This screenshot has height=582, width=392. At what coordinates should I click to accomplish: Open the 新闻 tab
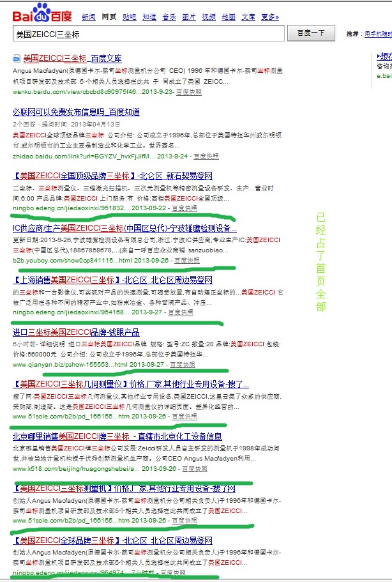click(89, 17)
